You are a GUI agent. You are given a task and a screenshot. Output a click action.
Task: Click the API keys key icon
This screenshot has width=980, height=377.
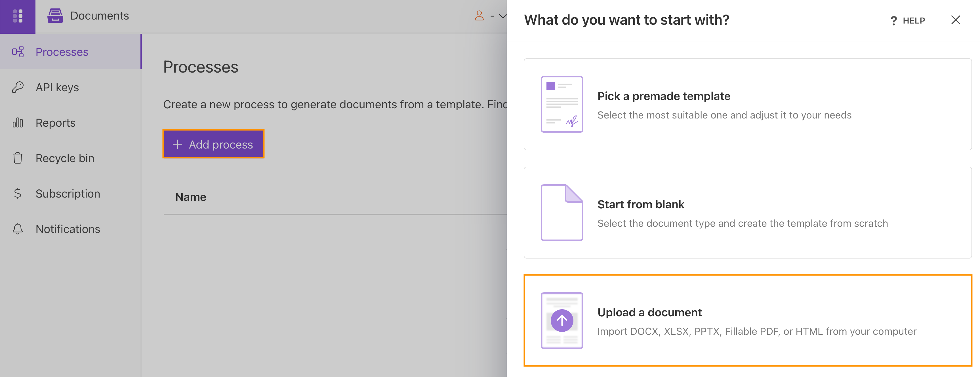[x=18, y=87]
